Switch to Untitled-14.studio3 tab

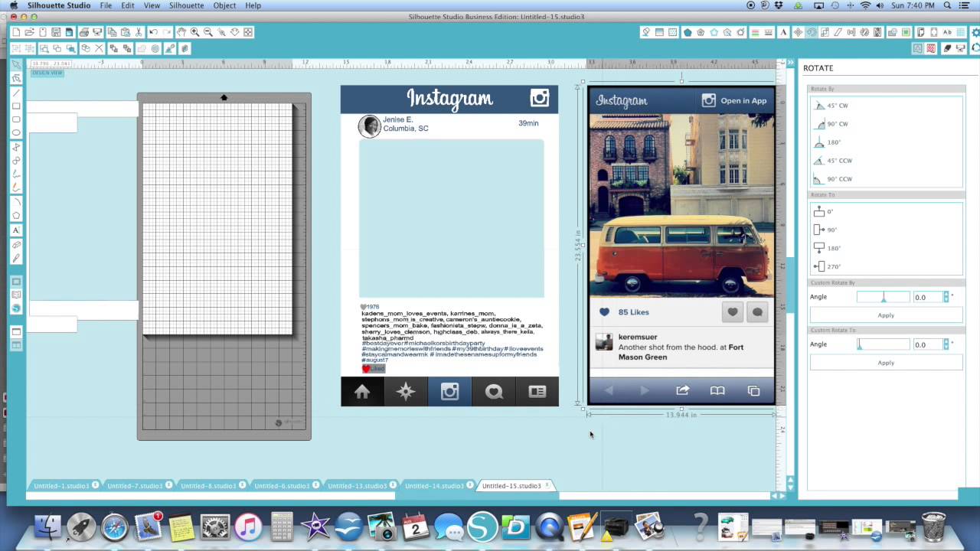click(433, 486)
